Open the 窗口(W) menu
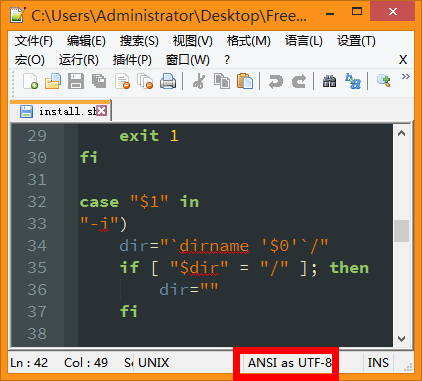422x381 pixels. pyautogui.click(x=188, y=60)
